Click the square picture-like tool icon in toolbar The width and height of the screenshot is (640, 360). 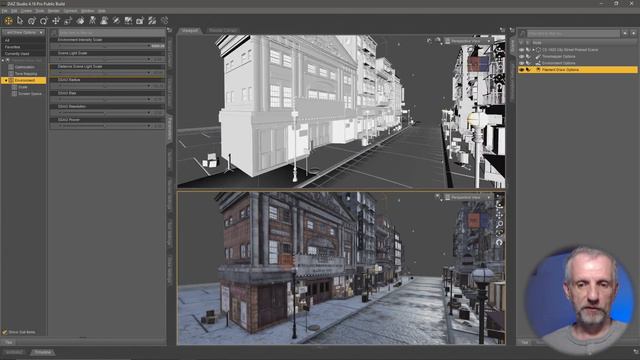(128, 20)
